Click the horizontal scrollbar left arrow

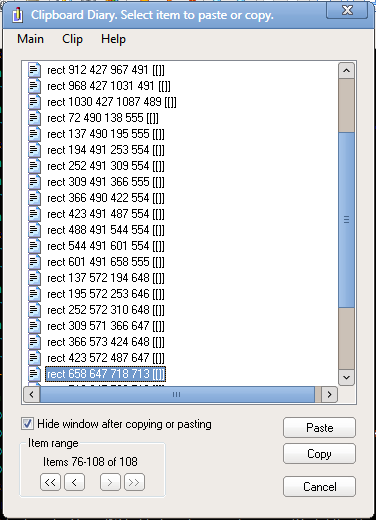click(32, 395)
